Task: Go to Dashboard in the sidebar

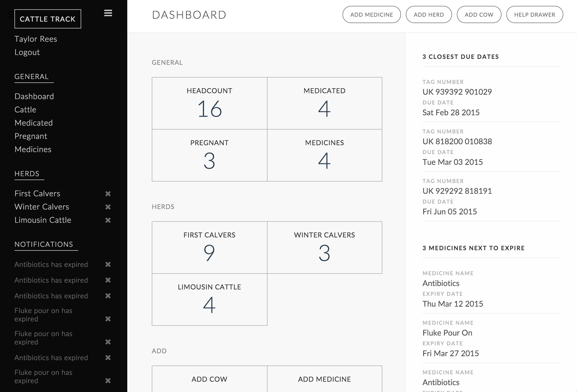Action: point(34,96)
